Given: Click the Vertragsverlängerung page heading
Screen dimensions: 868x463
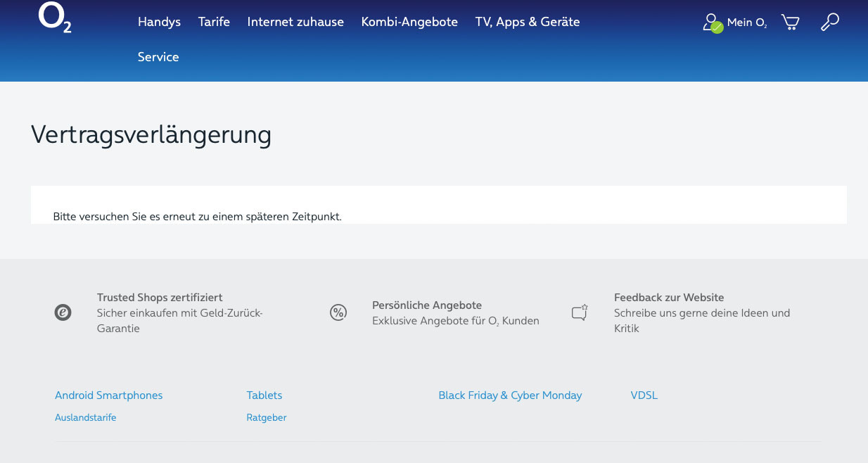Looking at the screenshot, I should point(151,135).
